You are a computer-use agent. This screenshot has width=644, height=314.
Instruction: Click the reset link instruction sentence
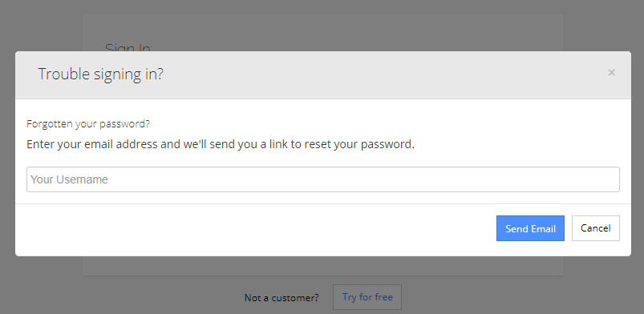(221, 144)
